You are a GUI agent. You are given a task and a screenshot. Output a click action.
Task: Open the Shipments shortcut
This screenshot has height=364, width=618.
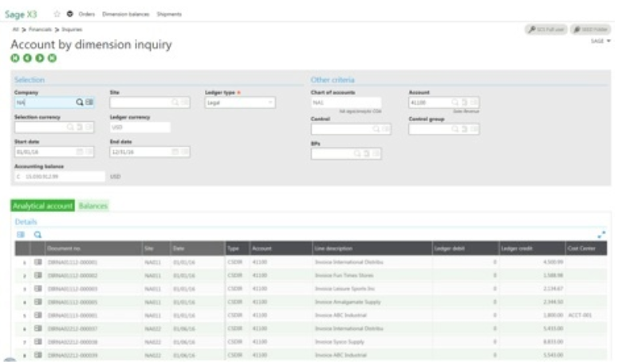(x=169, y=14)
